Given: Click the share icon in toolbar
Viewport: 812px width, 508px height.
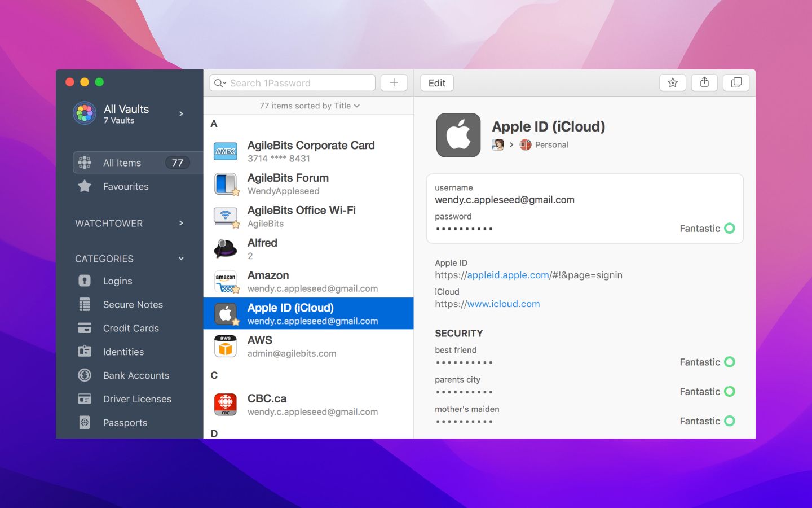Looking at the screenshot, I should click(x=704, y=83).
